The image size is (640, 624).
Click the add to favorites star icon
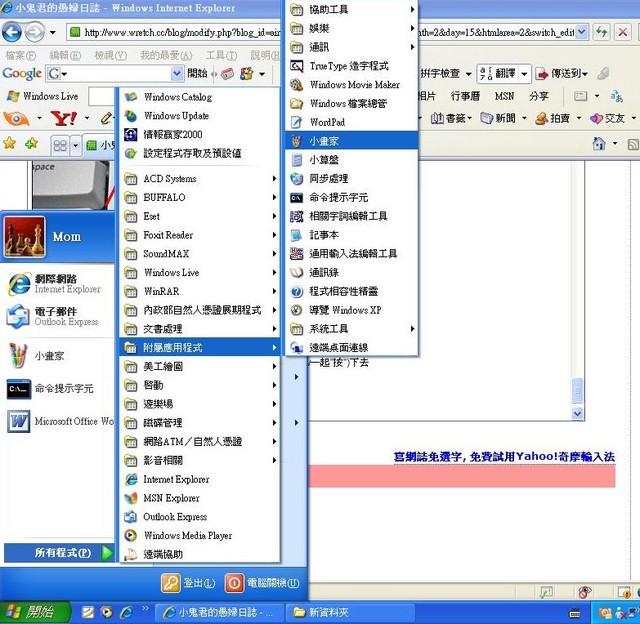tap(31, 143)
